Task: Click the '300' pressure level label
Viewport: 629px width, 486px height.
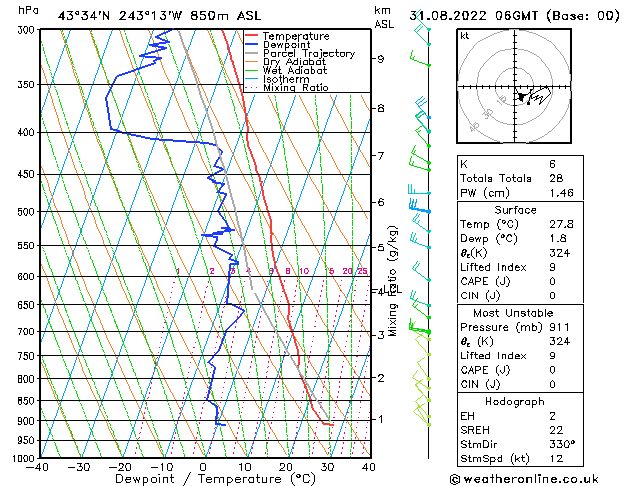Action: point(28,30)
